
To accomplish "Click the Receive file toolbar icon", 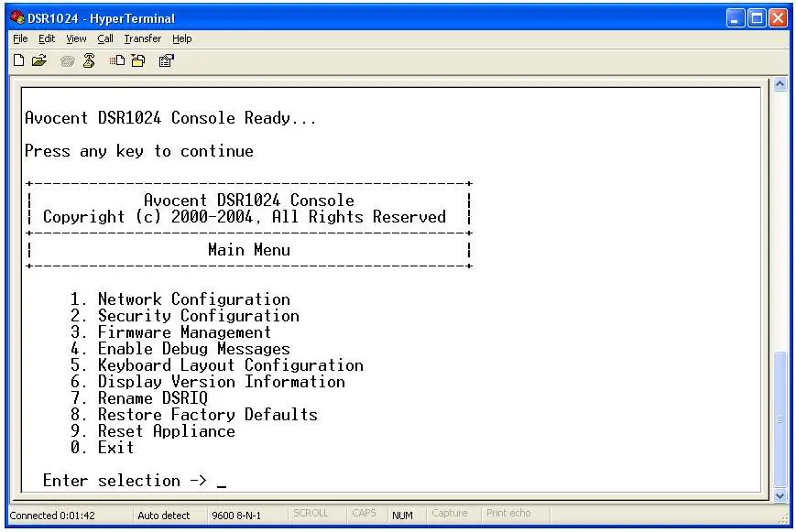I will [138, 61].
